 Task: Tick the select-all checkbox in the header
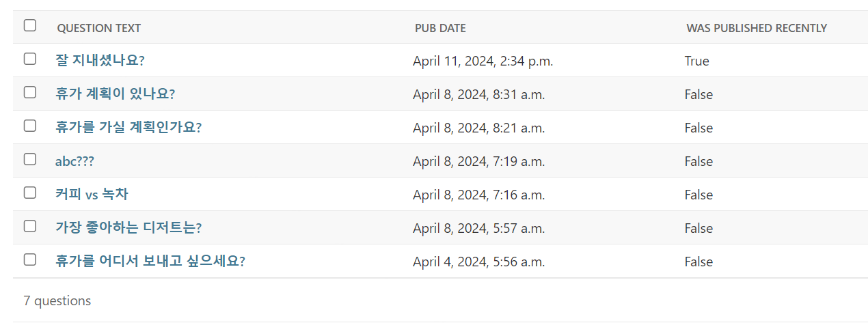29,25
